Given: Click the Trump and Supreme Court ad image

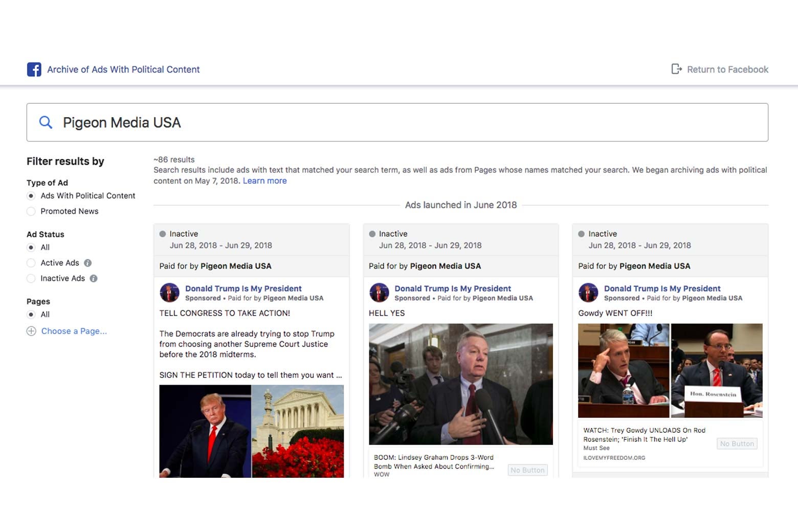Looking at the screenshot, I should coord(252,431).
